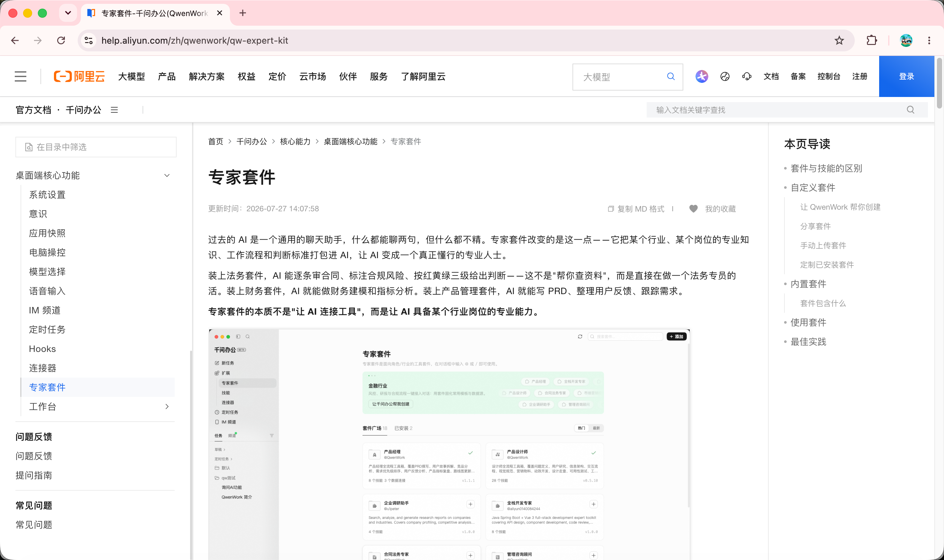Focus the 在目录中筛选 filter field
Viewport: 944px width, 560px height.
(96, 147)
